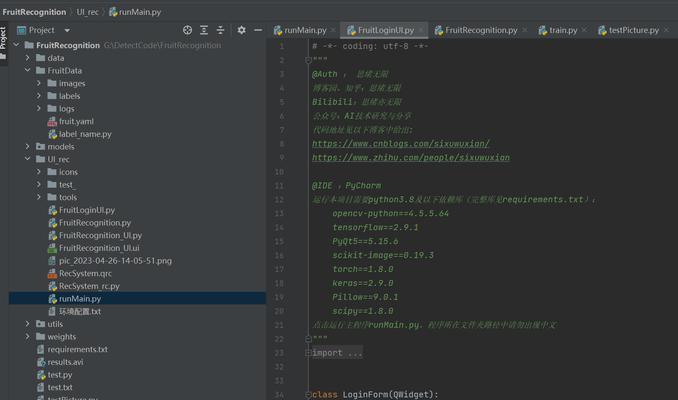
Task: Open the cnblogs.com/sixuwuxian link
Action: (x=401, y=143)
